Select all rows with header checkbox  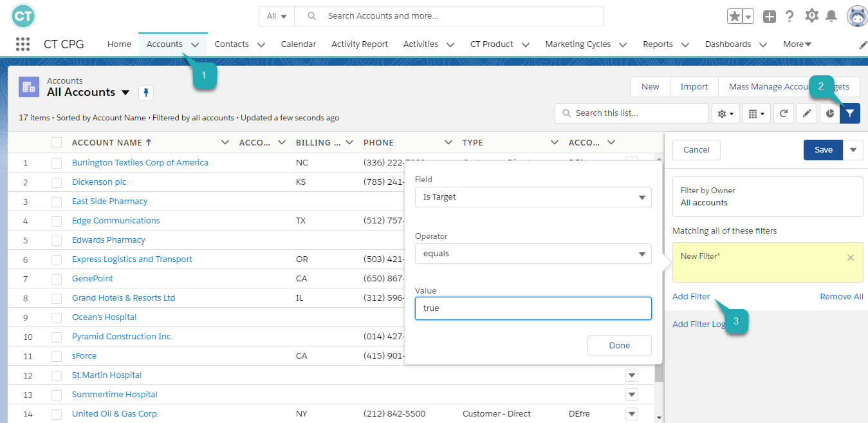[57, 142]
